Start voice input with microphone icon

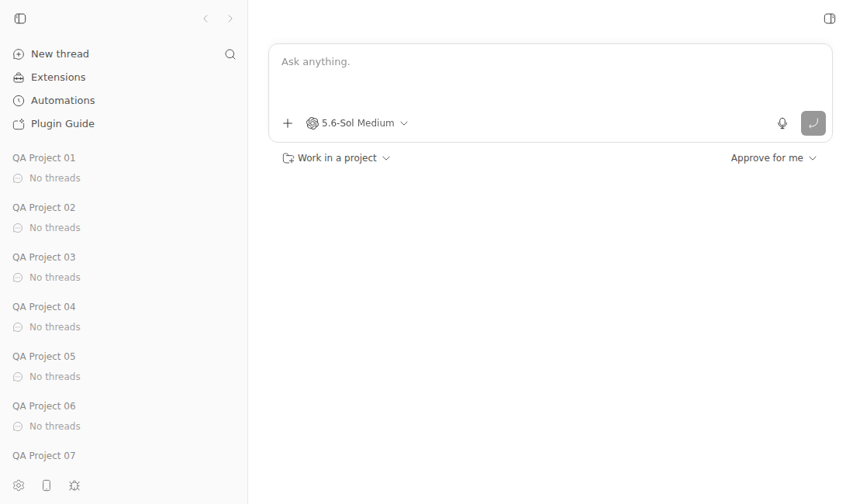click(782, 123)
